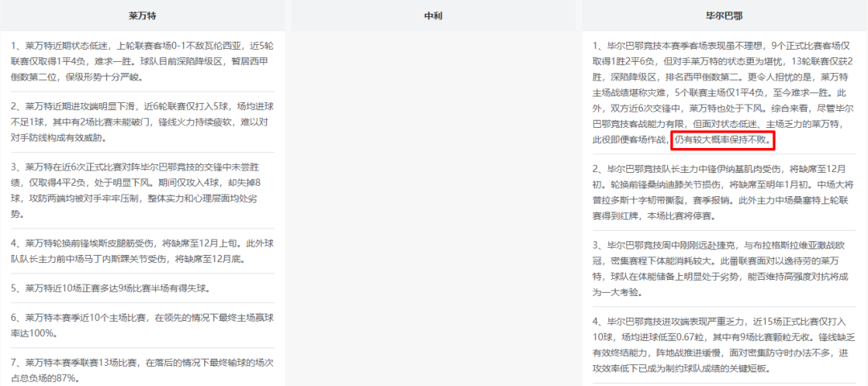This screenshot has height=386, width=868.
Task: Click the 莱万特 column header
Action: [143, 15]
